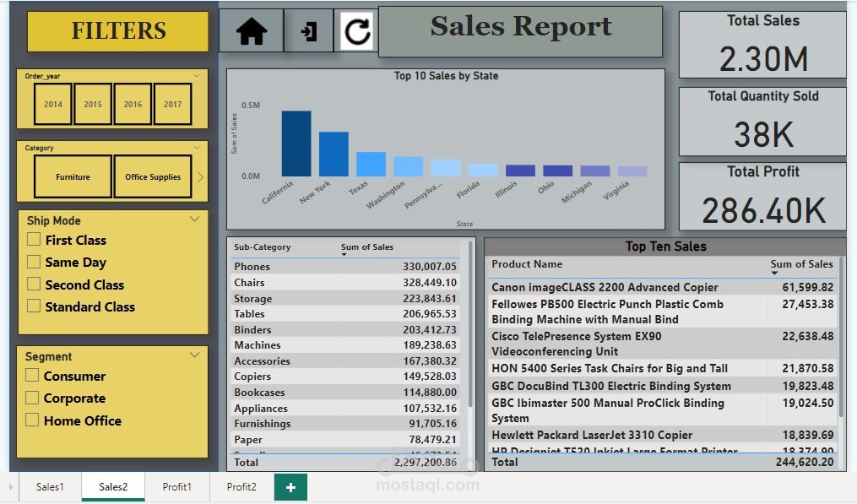Screen dimensions: 857x504
Task: Click sort arrow under Top Ten Sum of Sales
Action: click(x=774, y=273)
